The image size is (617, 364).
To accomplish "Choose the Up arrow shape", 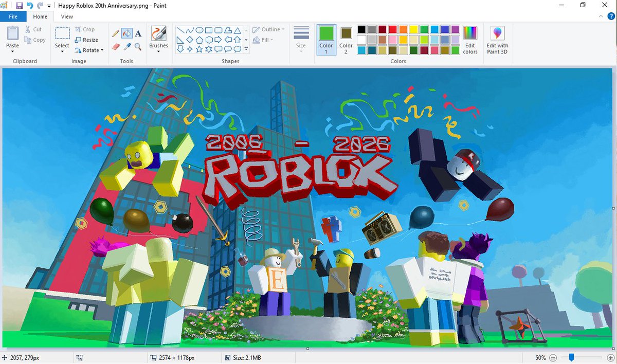I will [237, 40].
